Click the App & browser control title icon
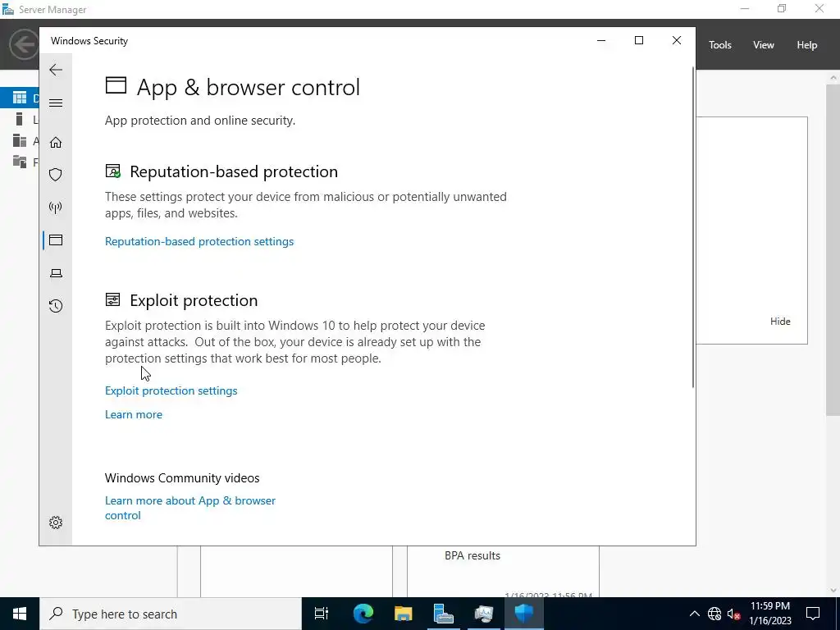 pyautogui.click(x=116, y=85)
